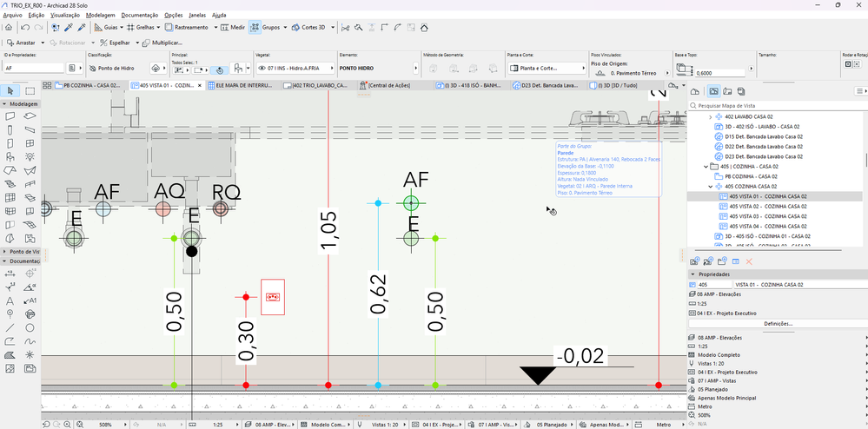
Task: Select the Label tool
Action: pos(30,300)
